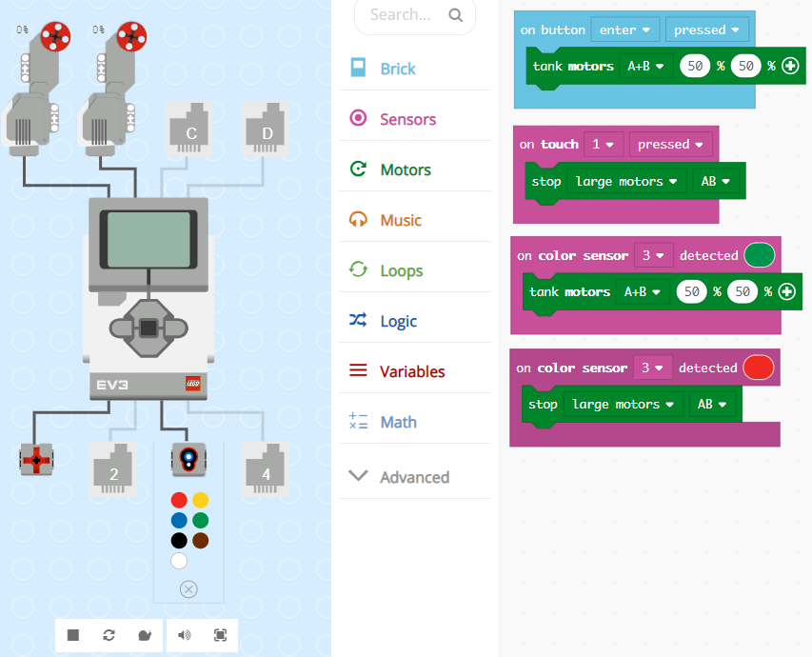Viewport: 812px width, 657px height.
Task: Open 'large motors' dropdown under on touch
Action: 626,181
